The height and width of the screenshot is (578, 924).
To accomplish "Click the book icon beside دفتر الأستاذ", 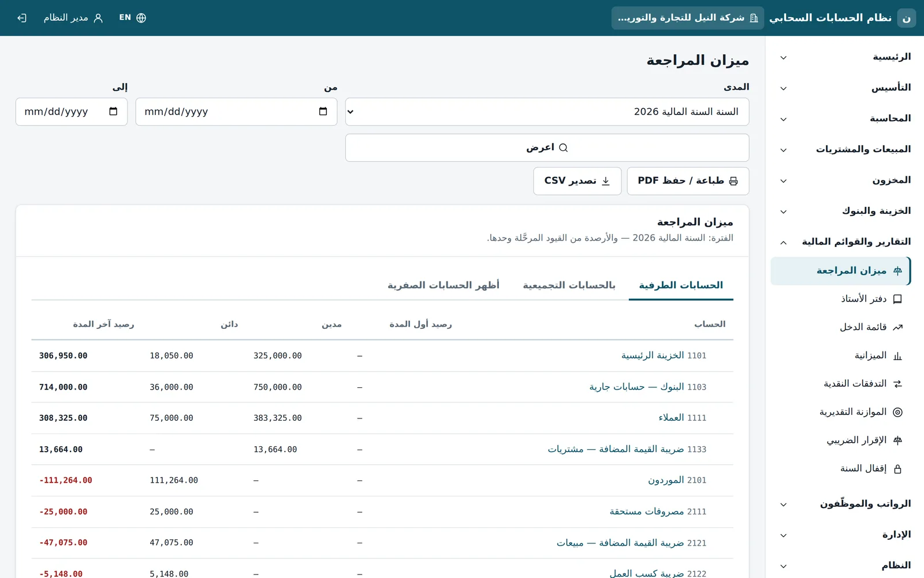I will 897,299.
